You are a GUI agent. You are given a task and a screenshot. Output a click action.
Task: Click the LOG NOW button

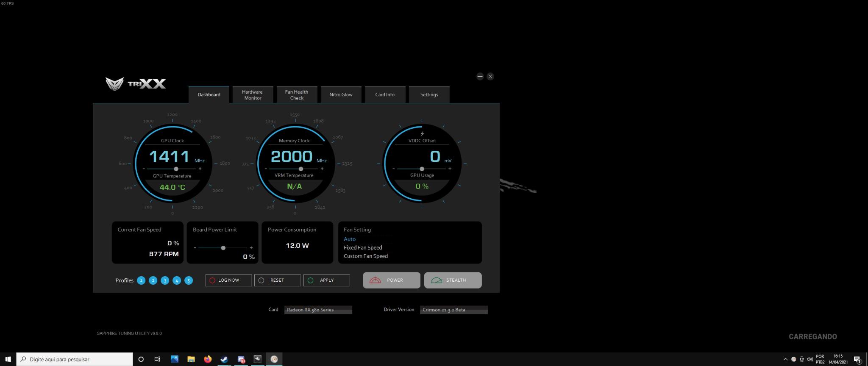[228, 280]
